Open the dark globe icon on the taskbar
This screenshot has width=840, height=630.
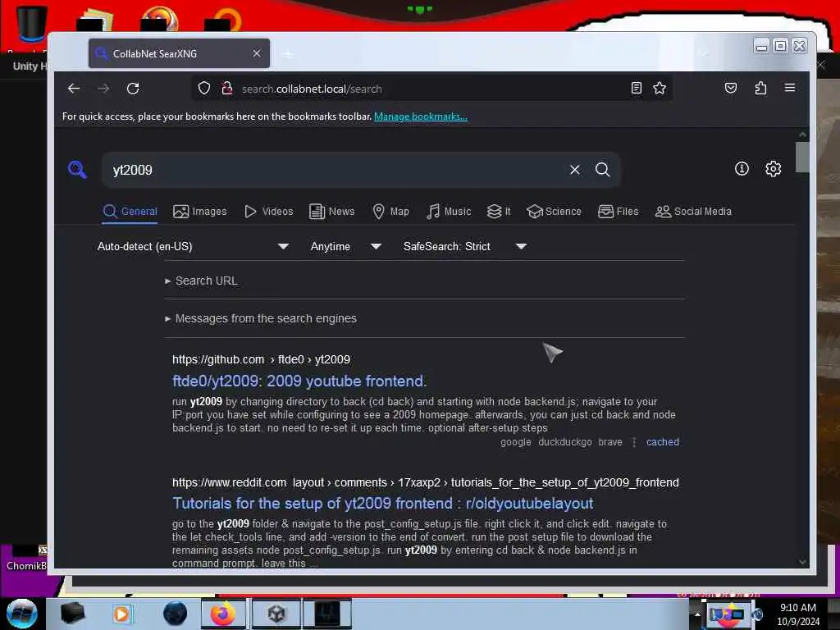[176, 614]
